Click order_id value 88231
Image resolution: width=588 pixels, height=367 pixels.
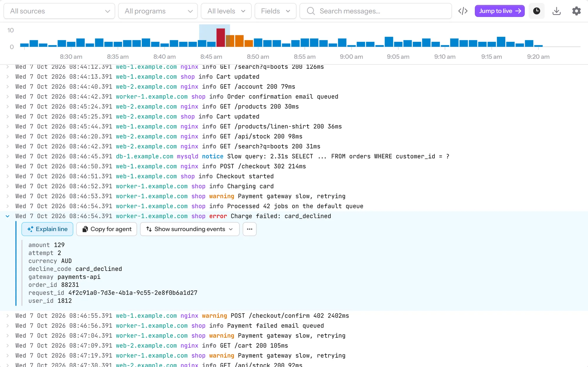coord(70,285)
